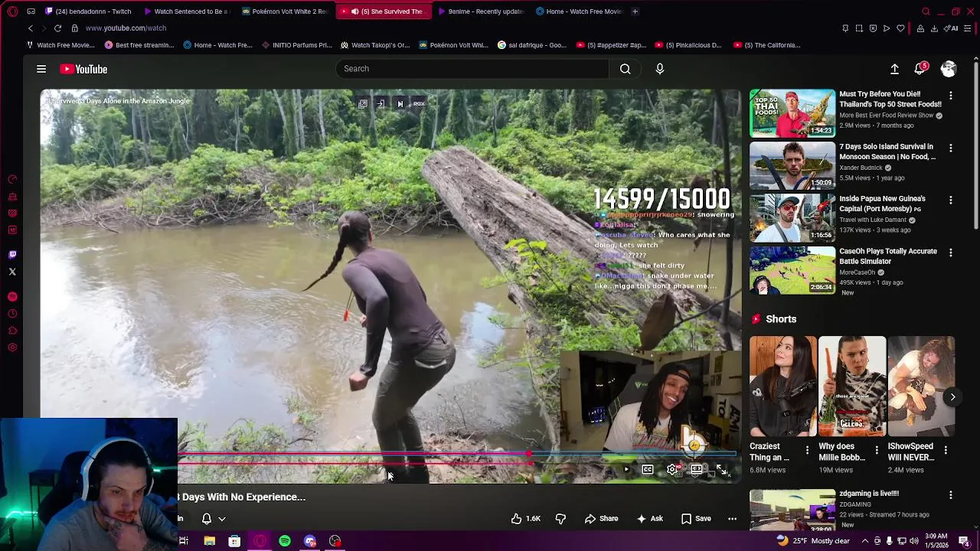Open Inside Papua New Guinea's Capital video
This screenshot has width=980, height=551.
(882, 204)
